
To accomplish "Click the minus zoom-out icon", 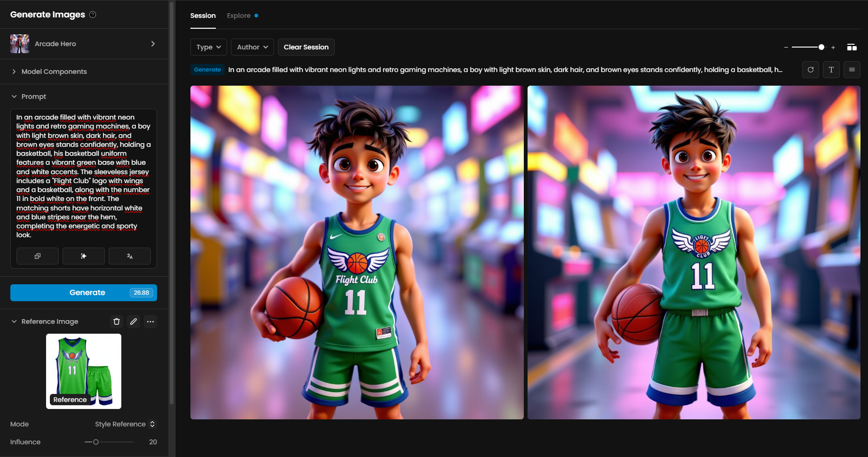I will click(786, 47).
